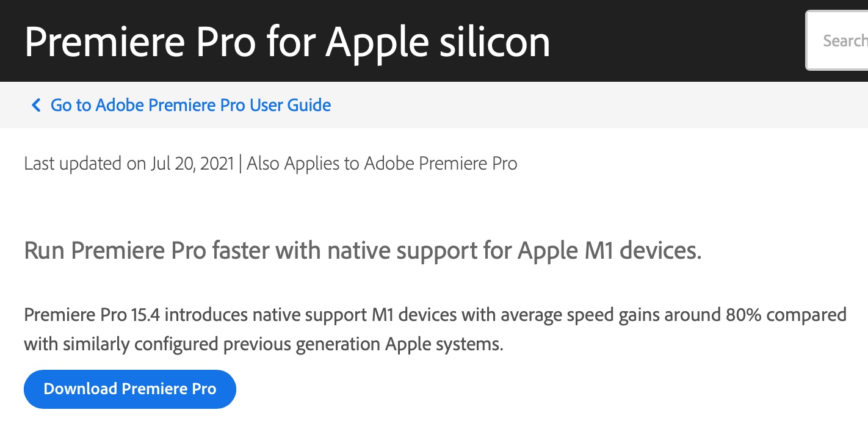The height and width of the screenshot is (443, 868).
Task: Click the "Also Applies to" text
Action: pos(303,164)
